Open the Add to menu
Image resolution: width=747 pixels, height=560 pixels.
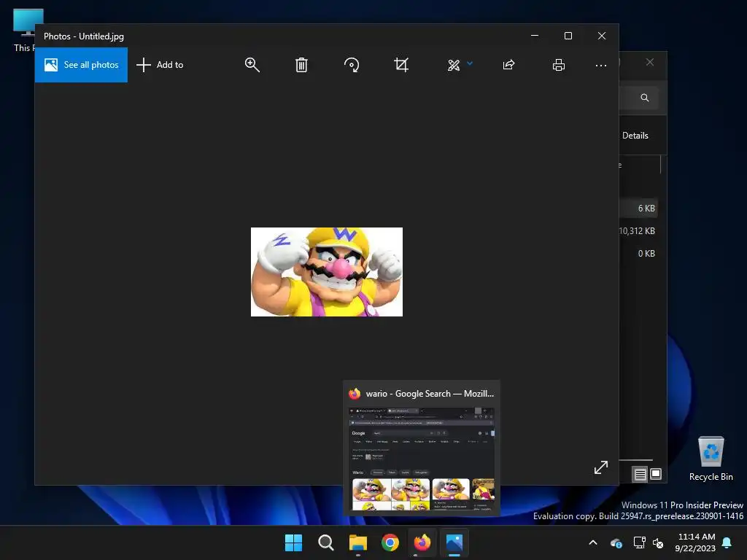[160, 65]
